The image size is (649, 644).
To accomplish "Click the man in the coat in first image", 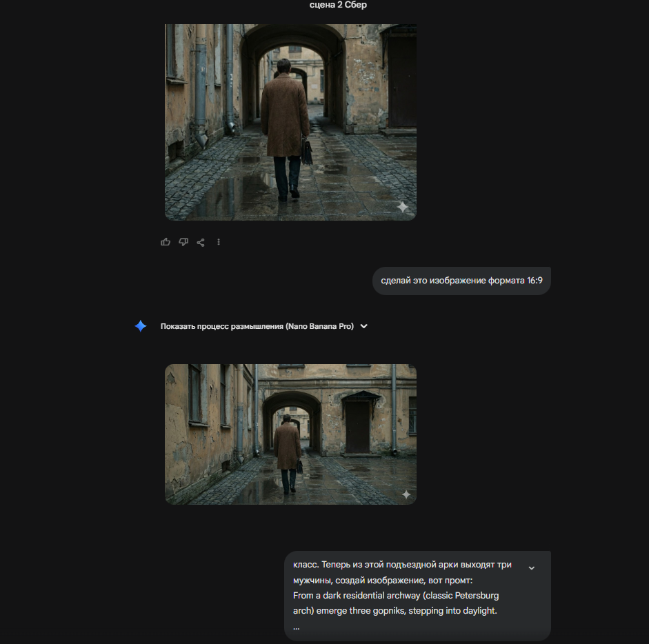I will [x=284, y=124].
